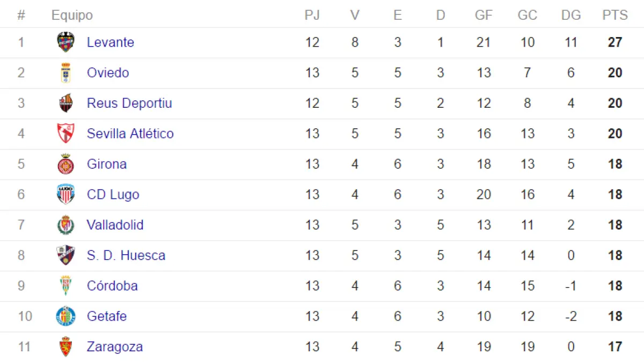Click Levante's 27 points value
This screenshot has height=362, width=644.
click(615, 42)
